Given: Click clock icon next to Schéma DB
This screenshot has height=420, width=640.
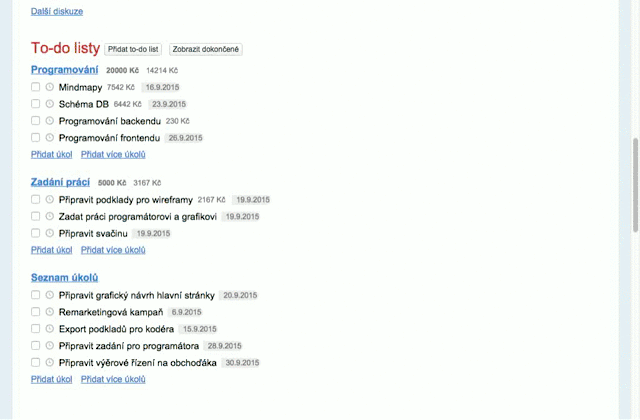Looking at the screenshot, I should pyautogui.click(x=49, y=104).
